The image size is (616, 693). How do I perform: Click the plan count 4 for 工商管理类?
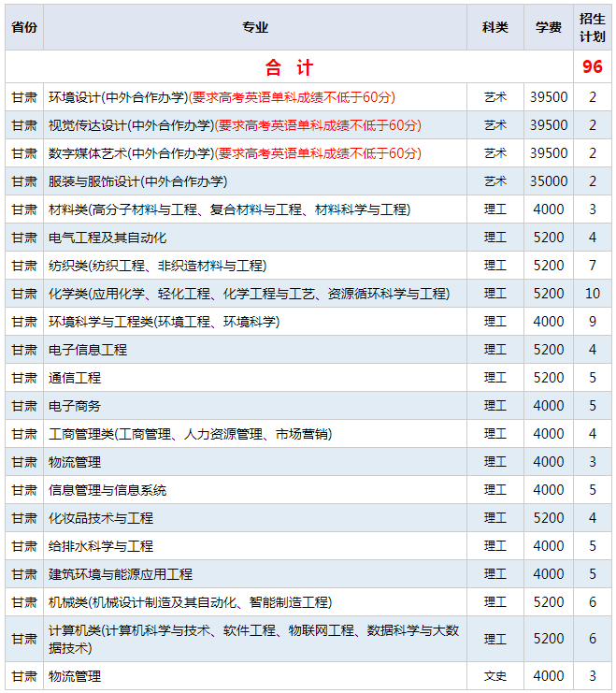click(x=592, y=434)
